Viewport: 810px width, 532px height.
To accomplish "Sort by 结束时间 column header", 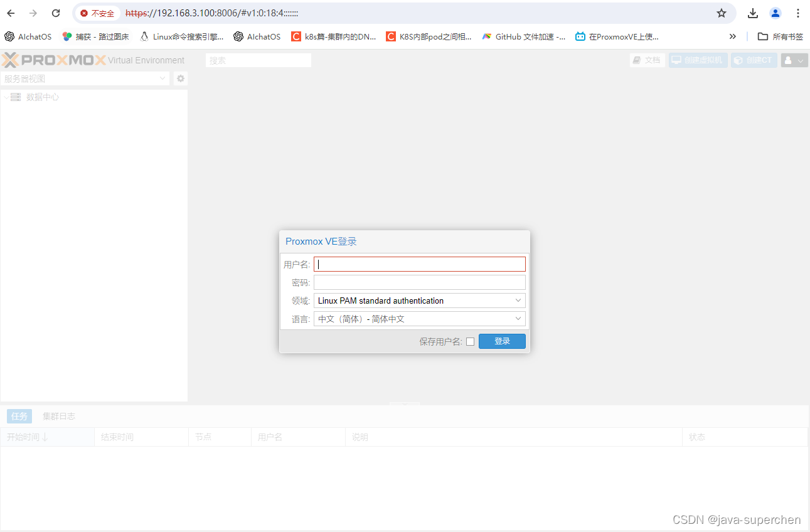I will [141, 437].
